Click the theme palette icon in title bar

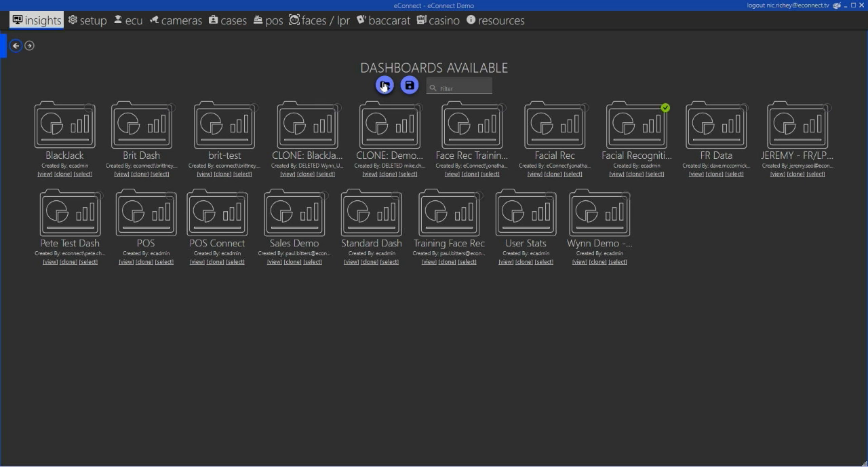click(837, 5)
